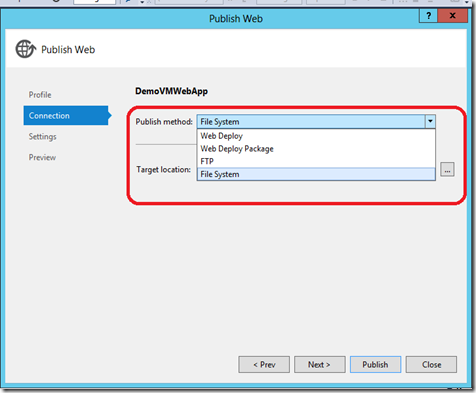Collapse the Publish method dropdown arrow
The height and width of the screenshot is (393, 476).
[x=430, y=122]
